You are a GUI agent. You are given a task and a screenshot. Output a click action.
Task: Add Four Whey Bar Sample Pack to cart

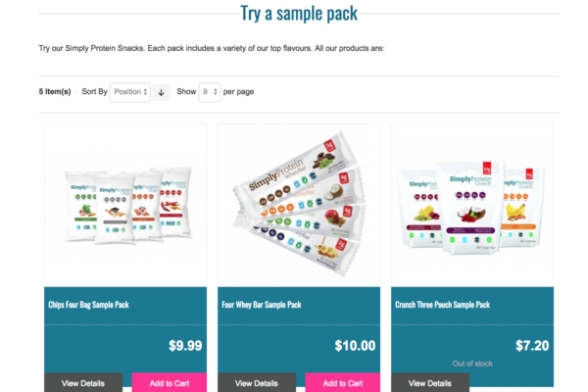click(343, 383)
